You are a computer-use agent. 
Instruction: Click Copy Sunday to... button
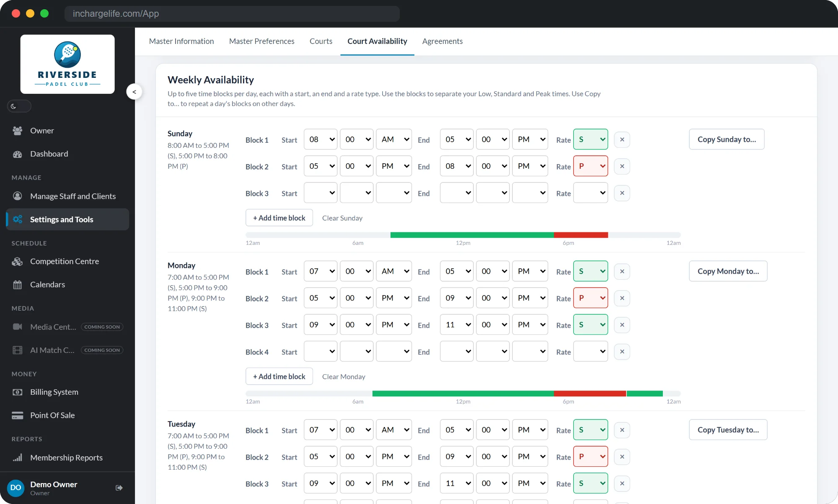coord(727,139)
